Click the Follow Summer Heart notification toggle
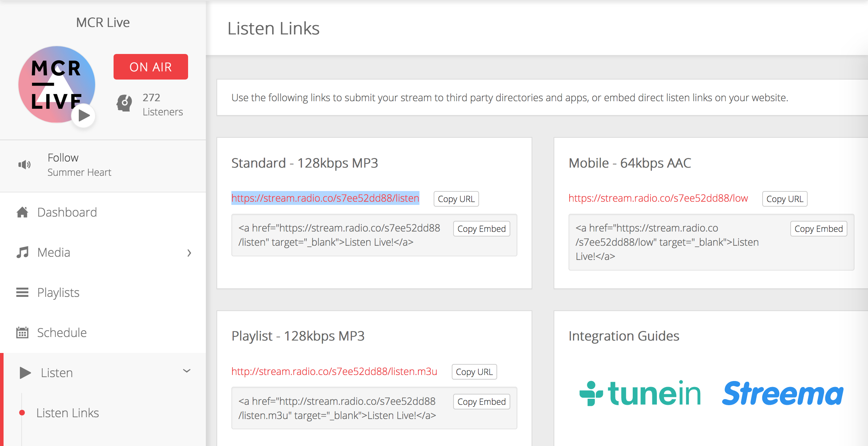Viewport: 868px width, 446px height. pyautogui.click(x=24, y=165)
